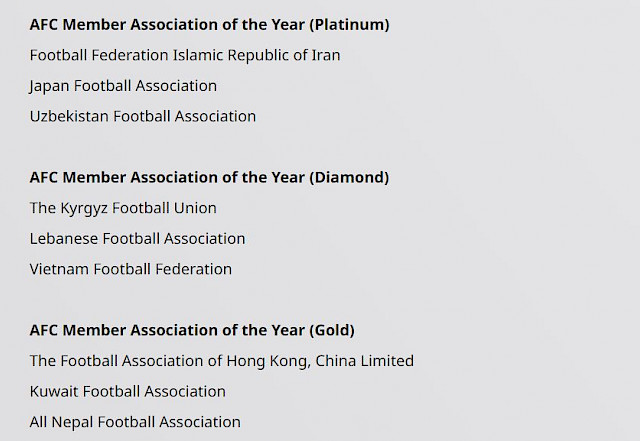Click the word "(Gold)" in the third heading
This screenshot has height=441, width=640.
pos(332,330)
